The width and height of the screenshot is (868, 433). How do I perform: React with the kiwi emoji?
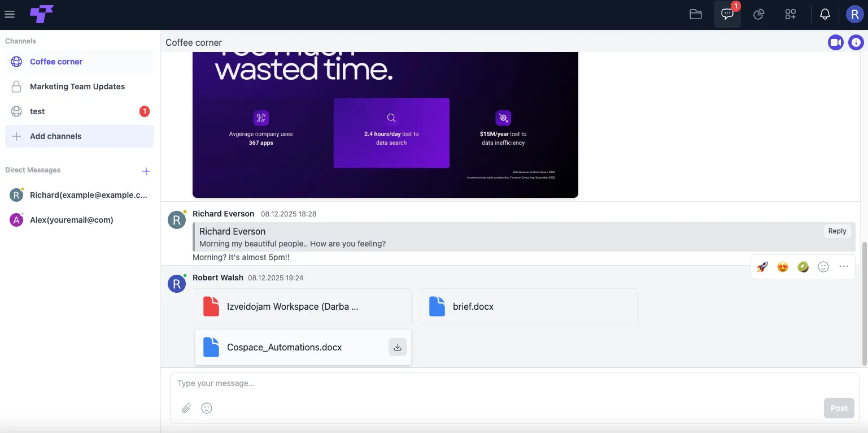pyautogui.click(x=803, y=267)
